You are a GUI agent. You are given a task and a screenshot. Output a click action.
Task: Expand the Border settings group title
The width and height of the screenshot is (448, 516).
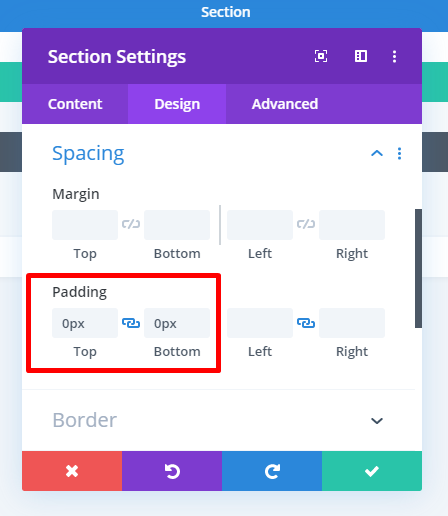click(85, 420)
